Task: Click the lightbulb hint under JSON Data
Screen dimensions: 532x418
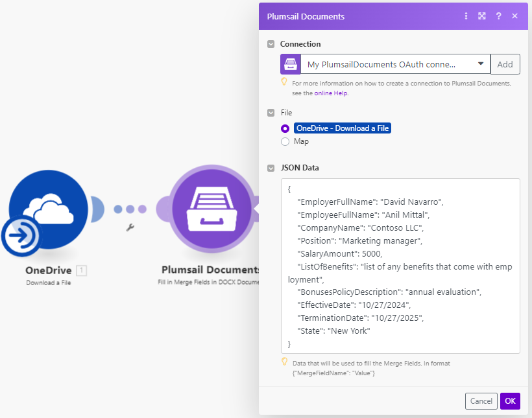Action: click(x=285, y=362)
